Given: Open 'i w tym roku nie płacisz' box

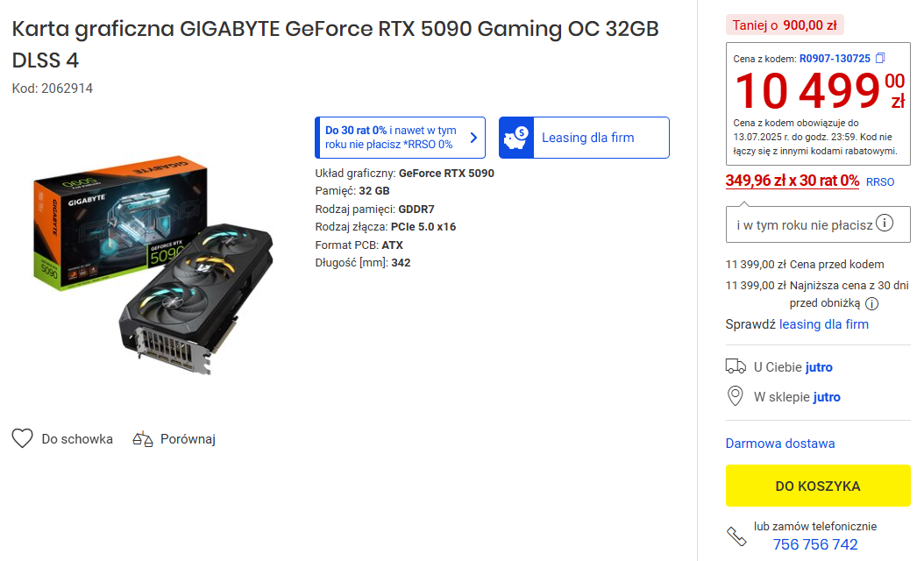Looking at the screenshot, I should (x=818, y=224).
